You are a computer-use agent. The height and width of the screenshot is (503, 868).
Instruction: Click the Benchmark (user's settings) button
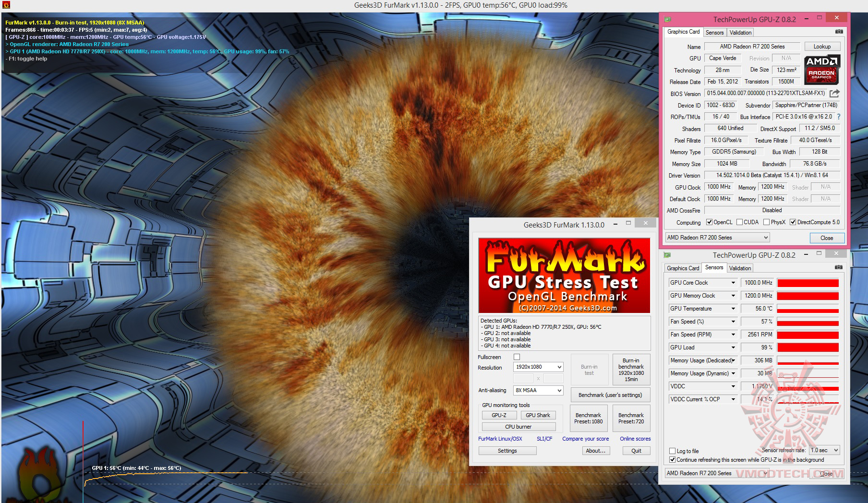[x=610, y=395]
